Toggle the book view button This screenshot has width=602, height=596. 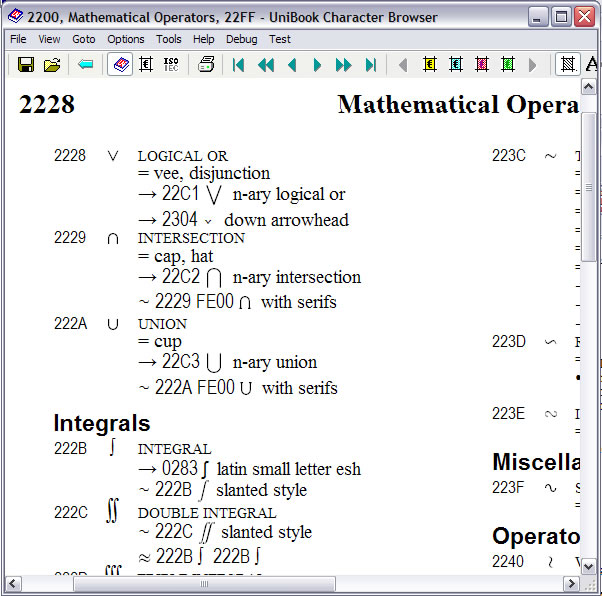tap(119, 65)
